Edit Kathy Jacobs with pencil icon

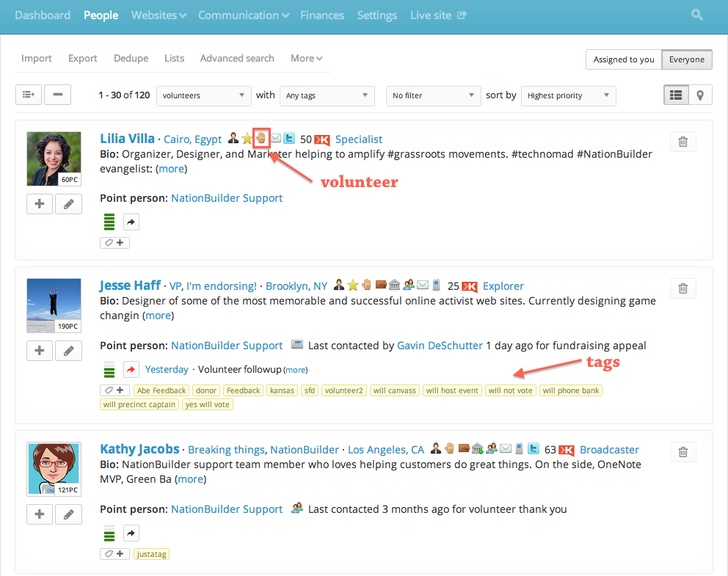point(68,514)
